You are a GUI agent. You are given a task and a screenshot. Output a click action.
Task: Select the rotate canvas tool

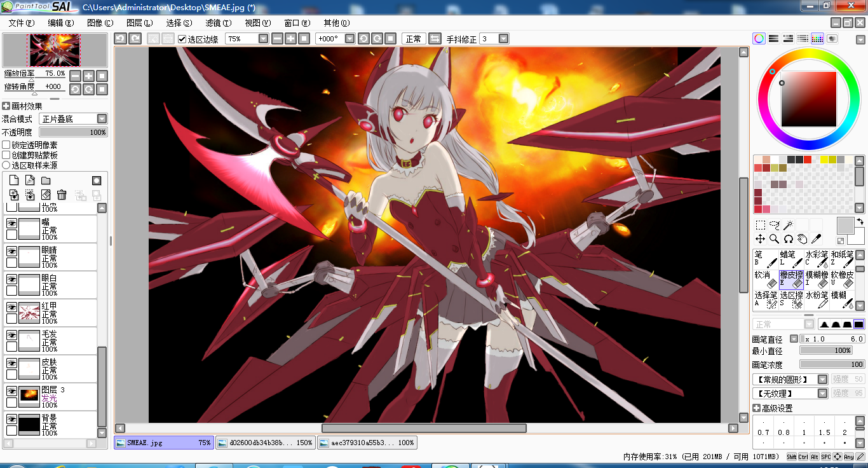pos(789,239)
